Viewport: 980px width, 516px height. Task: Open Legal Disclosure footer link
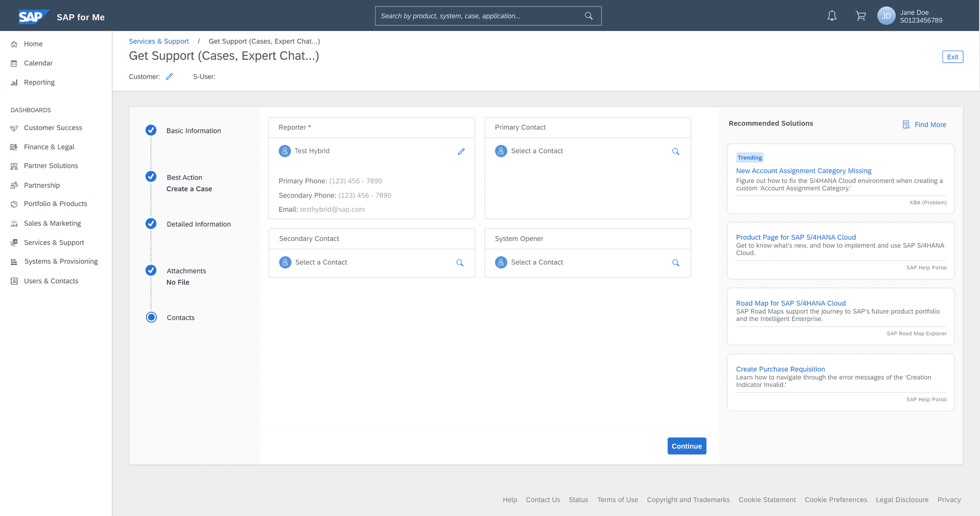click(x=902, y=500)
